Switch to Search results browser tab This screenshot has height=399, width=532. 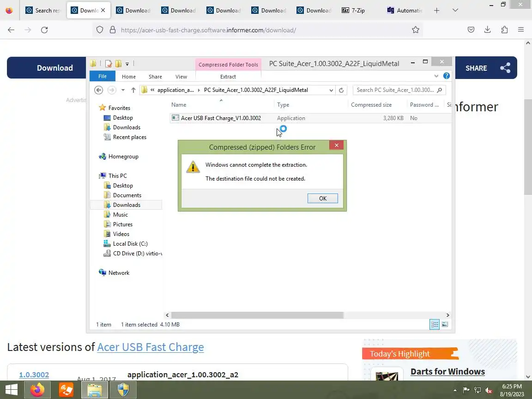point(43,10)
